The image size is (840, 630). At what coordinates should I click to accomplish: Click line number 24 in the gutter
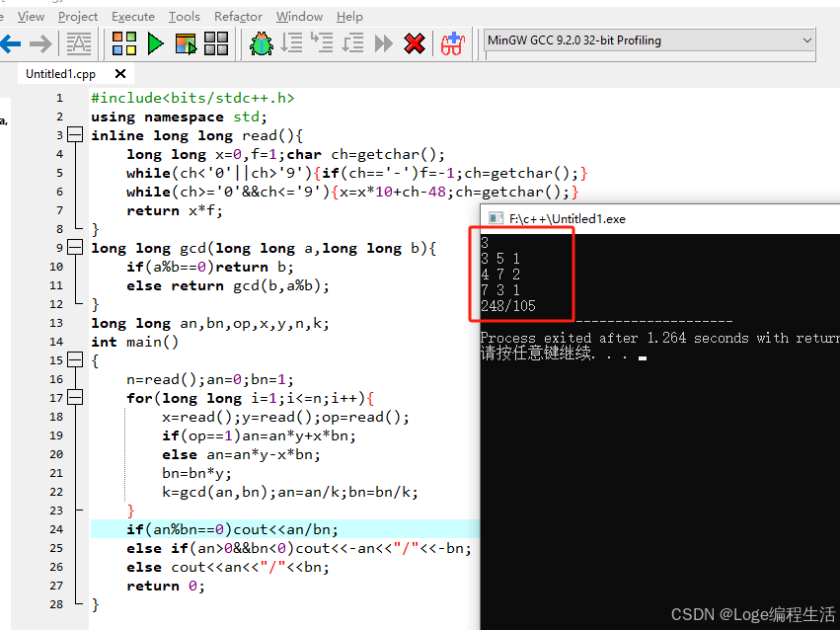coord(56,529)
